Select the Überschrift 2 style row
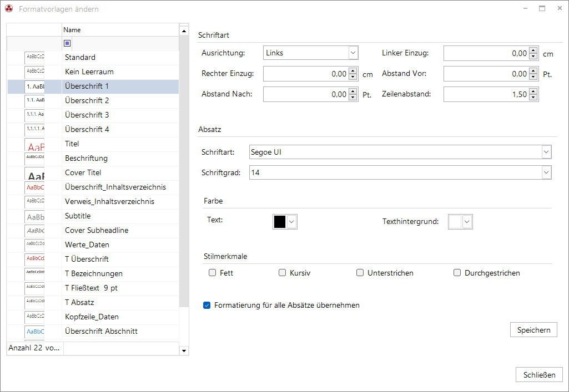569x392 pixels. (93, 101)
